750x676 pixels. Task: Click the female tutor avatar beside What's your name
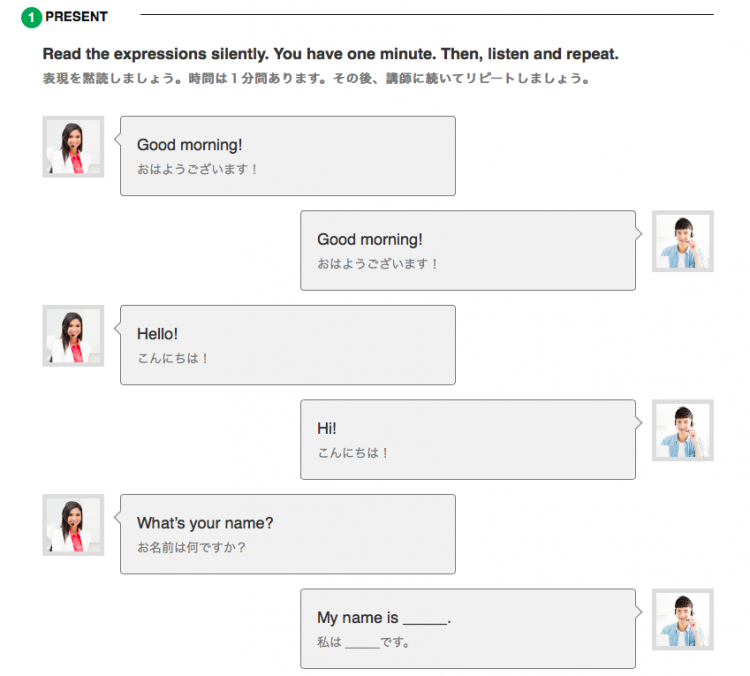point(73,525)
